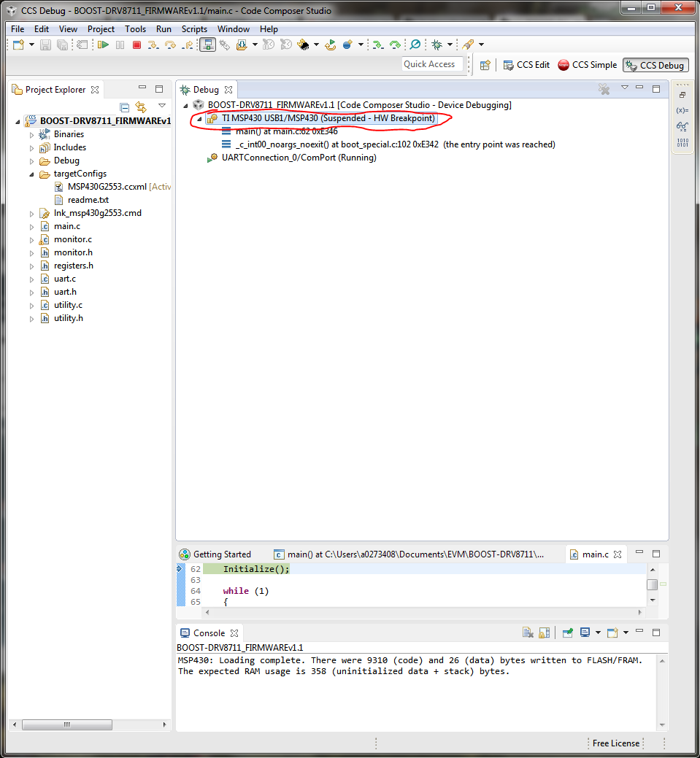Image resolution: width=700 pixels, height=758 pixels.
Task: Click the Step Into toolbar icon
Action: pos(153,45)
